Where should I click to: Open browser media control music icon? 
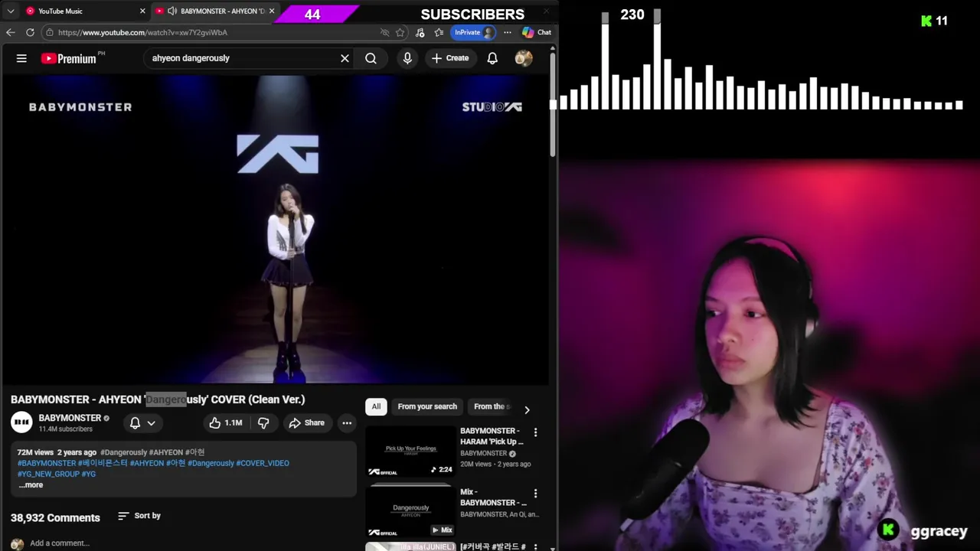pos(420,32)
